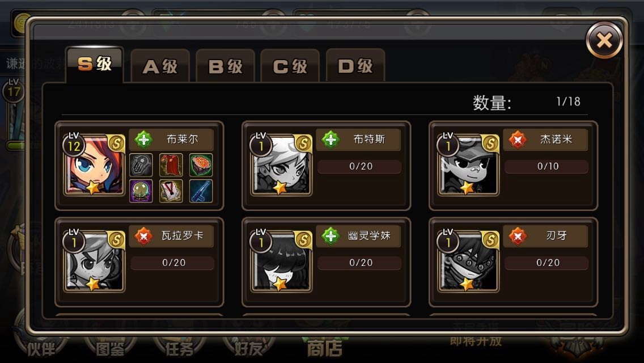Open the 幽灵学妹 hero portrait
Screen dimensions: 644x363
coord(281,262)
